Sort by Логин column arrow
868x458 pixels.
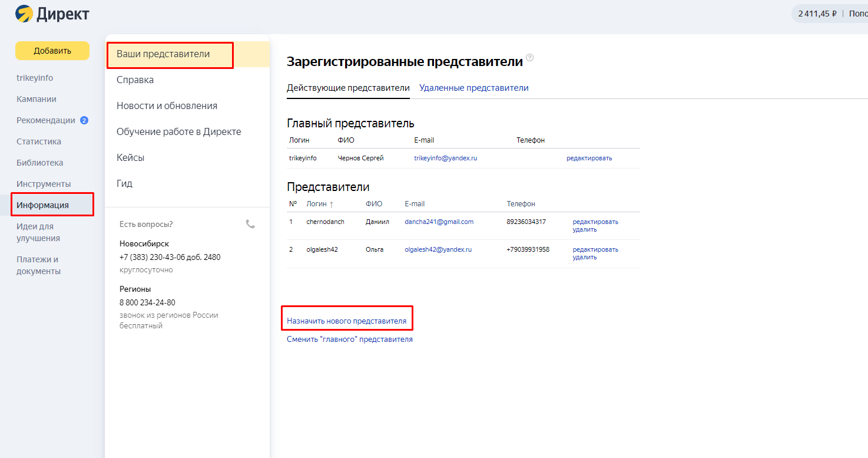coord(331,205)
